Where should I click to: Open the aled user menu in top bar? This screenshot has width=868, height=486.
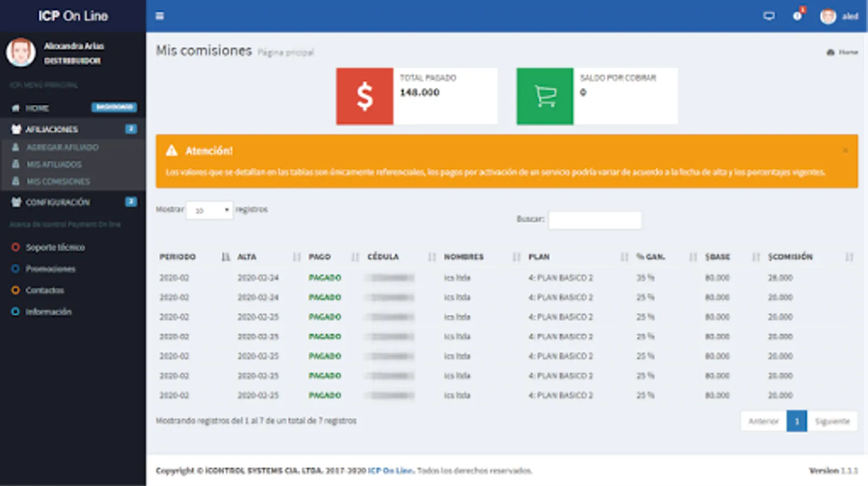pos(839,16)
